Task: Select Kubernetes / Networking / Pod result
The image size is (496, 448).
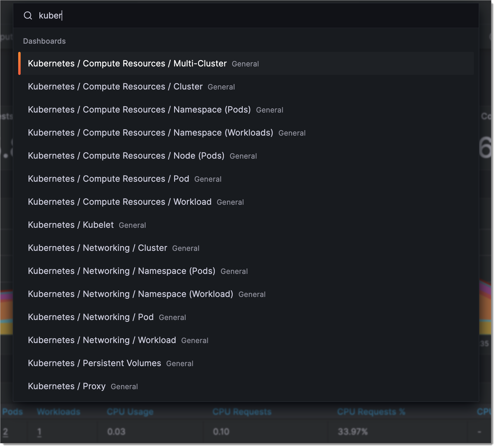Action: point(246,317)
